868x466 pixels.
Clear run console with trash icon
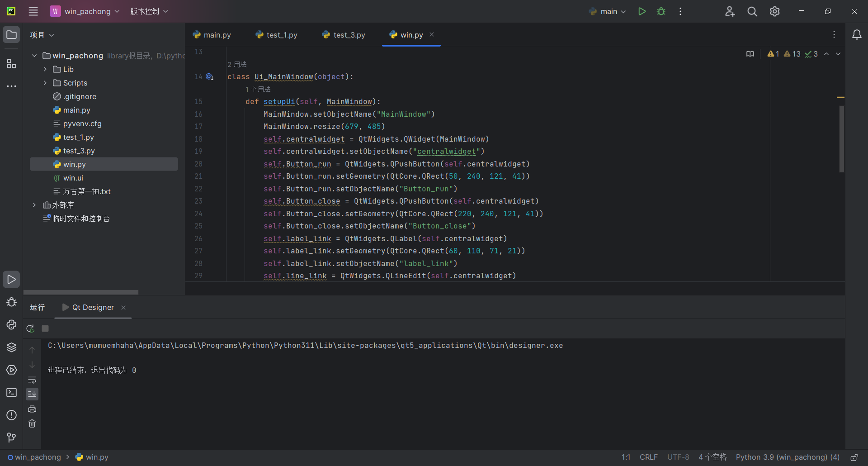point(32,424)
